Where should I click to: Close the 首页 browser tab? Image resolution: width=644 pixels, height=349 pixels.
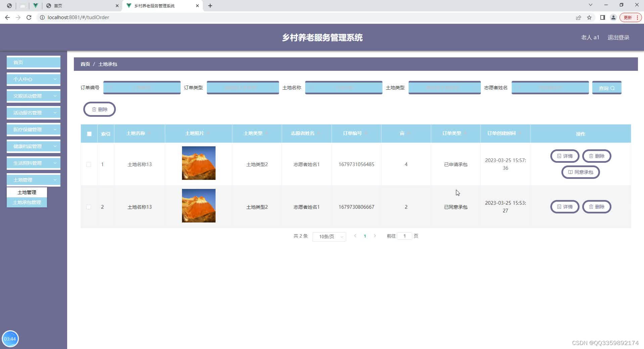[x=117, y=6]
